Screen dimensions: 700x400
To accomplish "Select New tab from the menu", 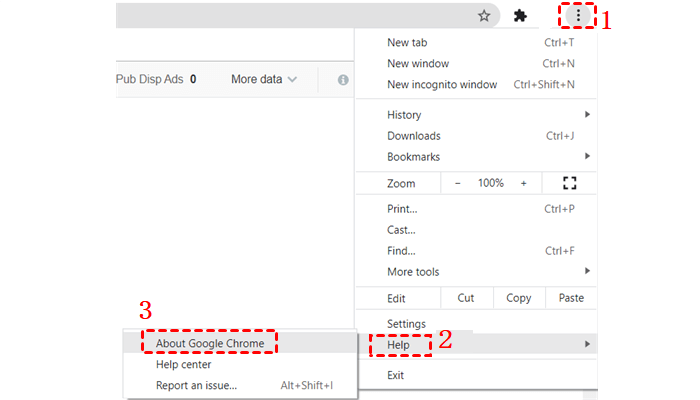I will pyautogui.click(x=476, y=43).
